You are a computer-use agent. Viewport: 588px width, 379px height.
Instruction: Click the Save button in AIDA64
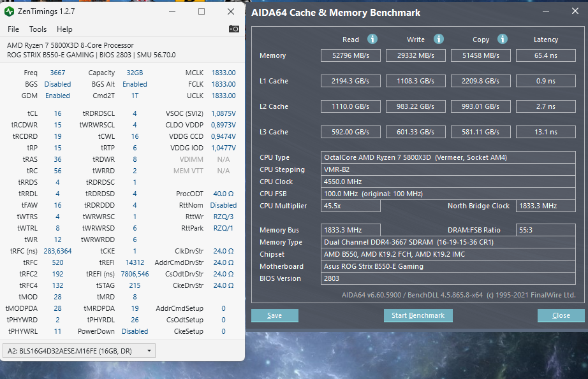pyautogui.click(x=274, y=315)
